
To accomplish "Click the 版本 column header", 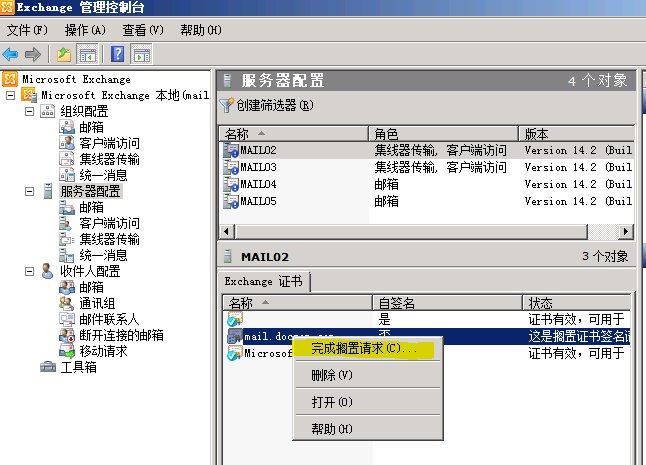I will (x=576, y=134).
